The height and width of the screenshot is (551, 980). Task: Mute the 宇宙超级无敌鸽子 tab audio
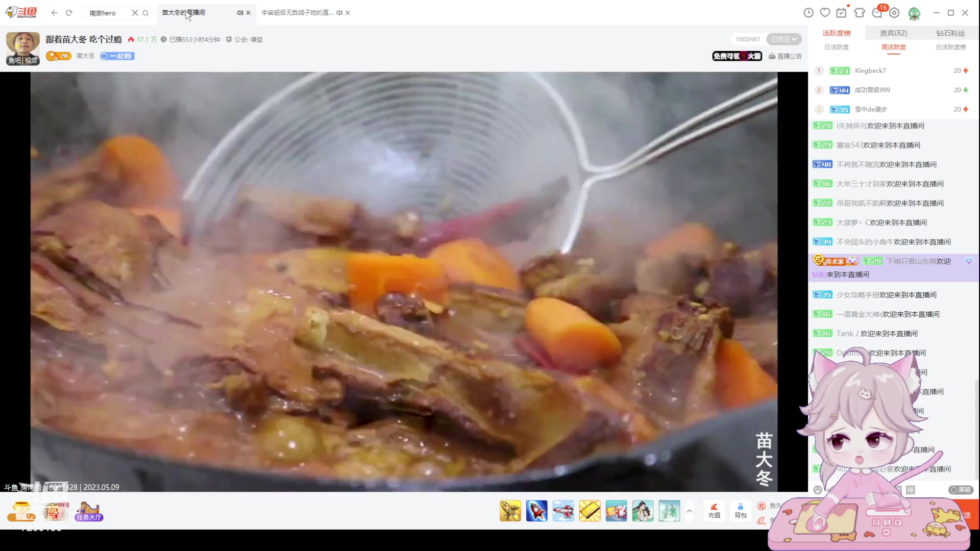point(339,13)
